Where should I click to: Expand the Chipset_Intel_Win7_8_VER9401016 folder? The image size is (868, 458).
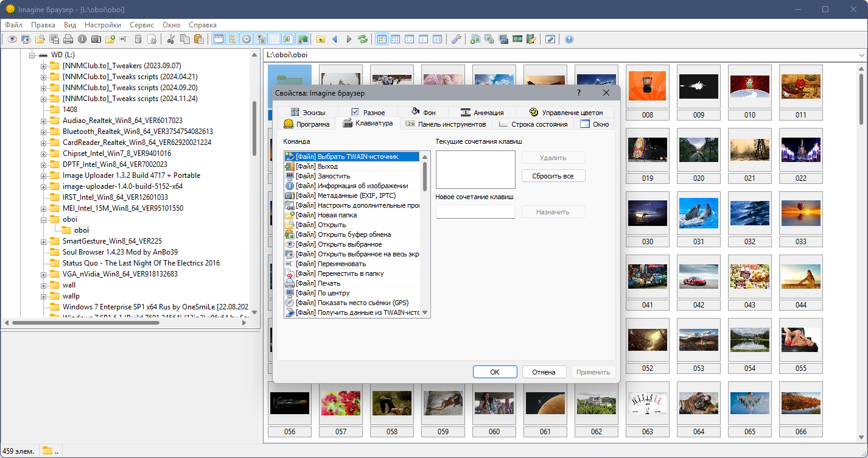tap(43, 153)
